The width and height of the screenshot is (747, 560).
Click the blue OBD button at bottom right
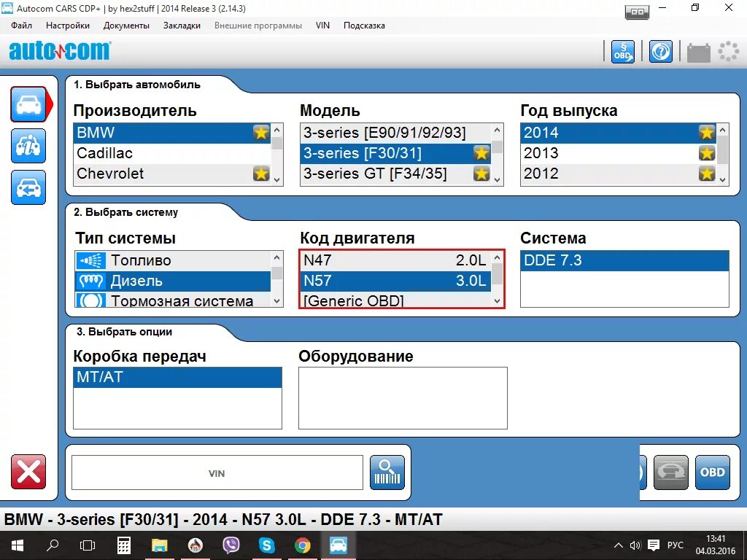pos(713,472)
